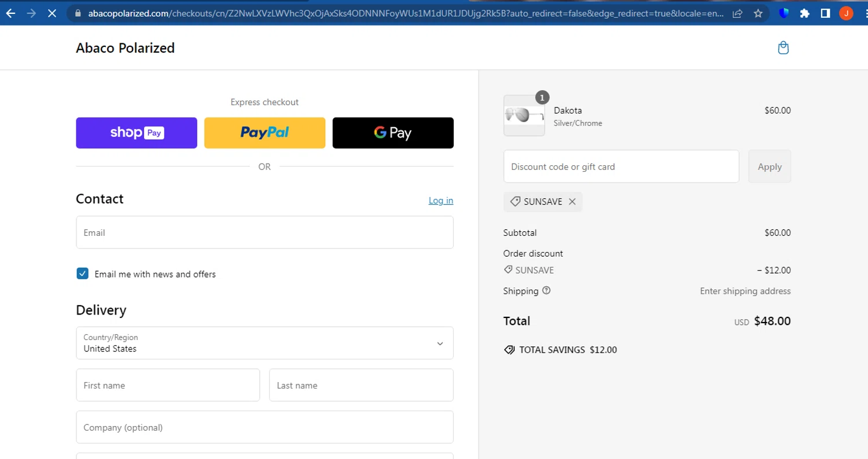Focus the Email input field
This screenshot has width=868, height=459.
[264, 232]
